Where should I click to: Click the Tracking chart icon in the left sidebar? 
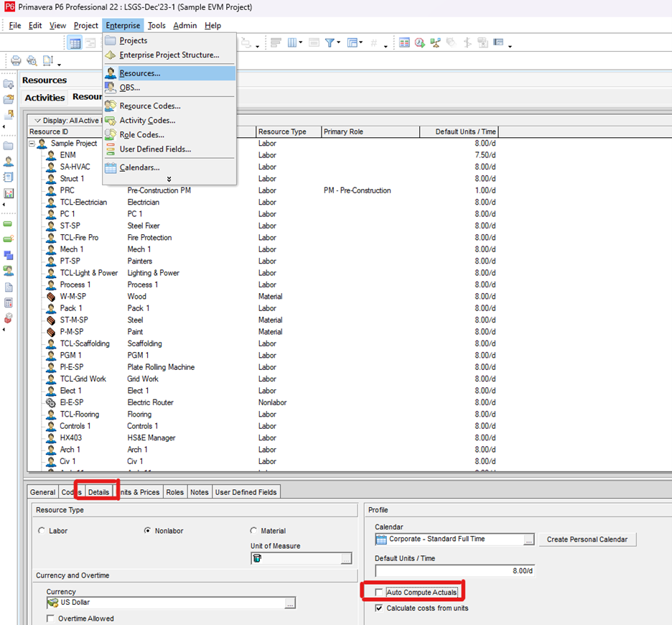pyautogui.click(x=9, y=193)
